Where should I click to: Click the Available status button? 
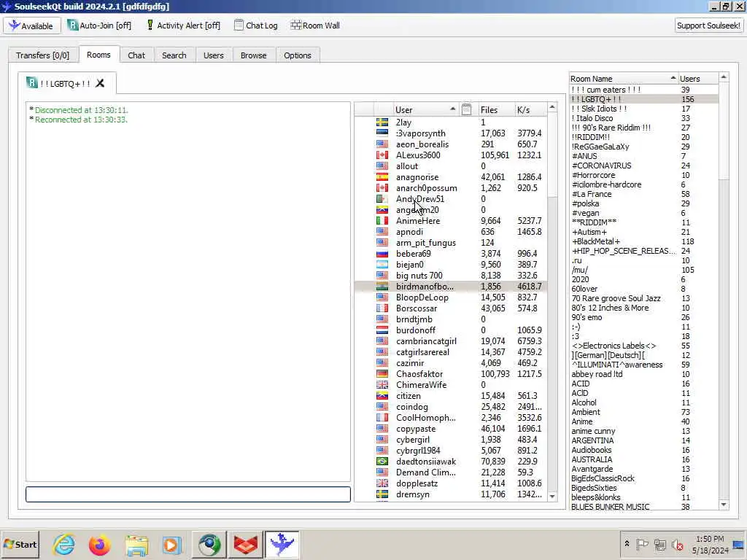click(x=32, y=26)
